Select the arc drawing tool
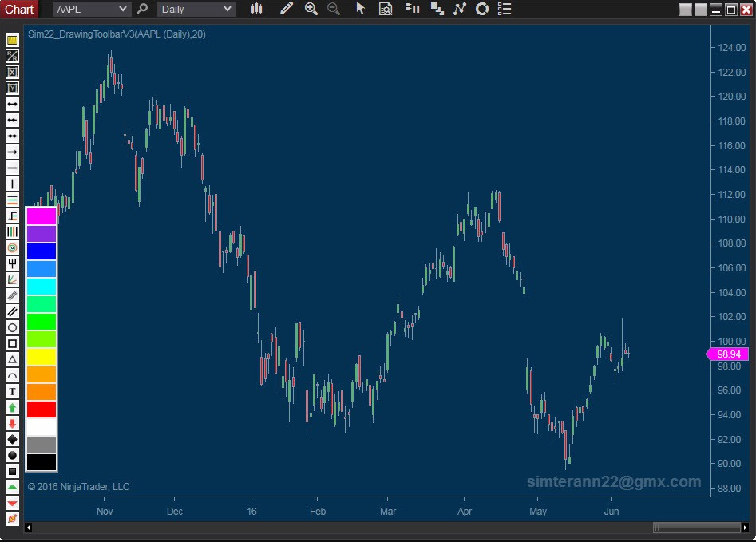The image size is (756, 542). point(12,375)
